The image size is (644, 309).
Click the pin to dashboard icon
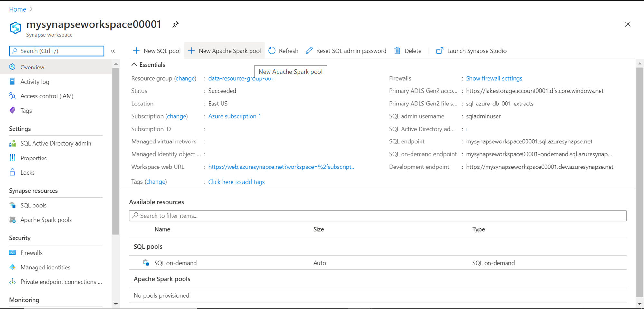[175, 24]
